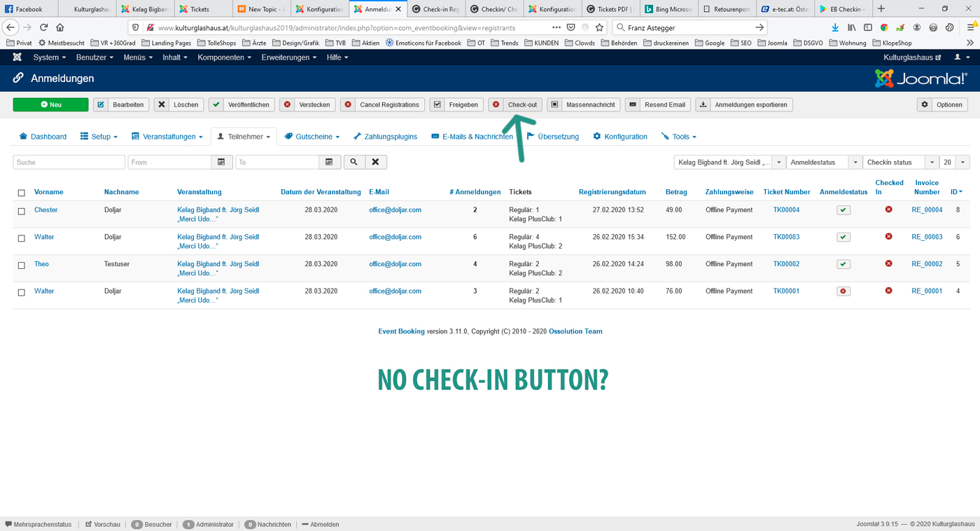This screenshot has height=531, width=980.
Task: Click the Joomla logo icon in the top menu
Action: pyautogui.click(x=17, y=57)
